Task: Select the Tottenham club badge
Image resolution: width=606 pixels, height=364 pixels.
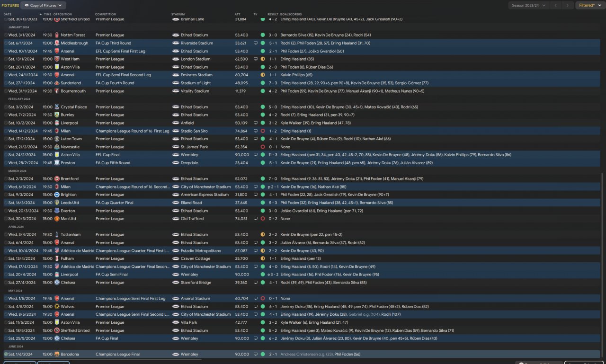Action: (57, 235)
